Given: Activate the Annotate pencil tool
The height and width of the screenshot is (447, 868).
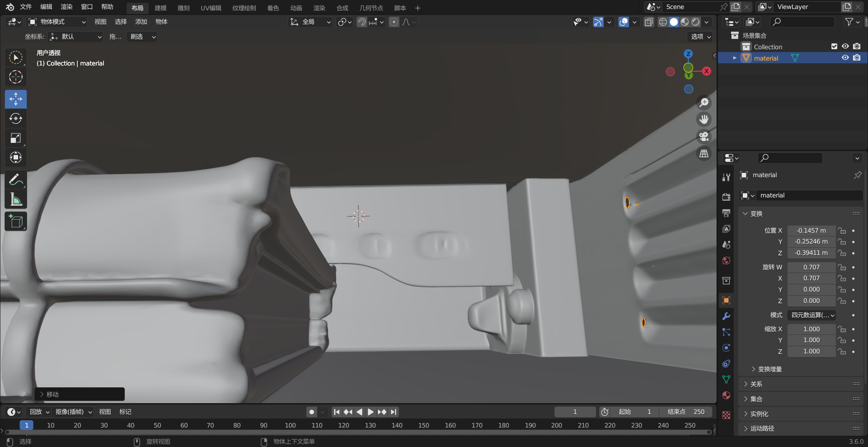Looking at the screenshot, I should pos(16,180).
